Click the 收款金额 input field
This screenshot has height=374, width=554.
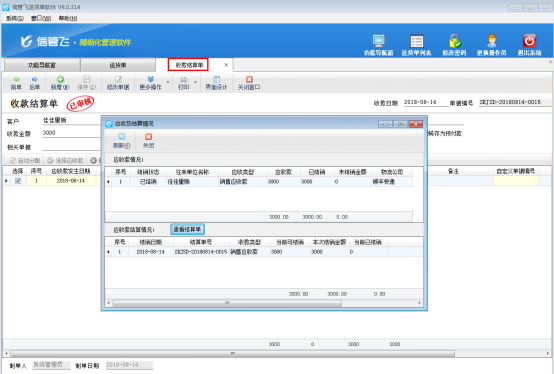coord(71,133)
